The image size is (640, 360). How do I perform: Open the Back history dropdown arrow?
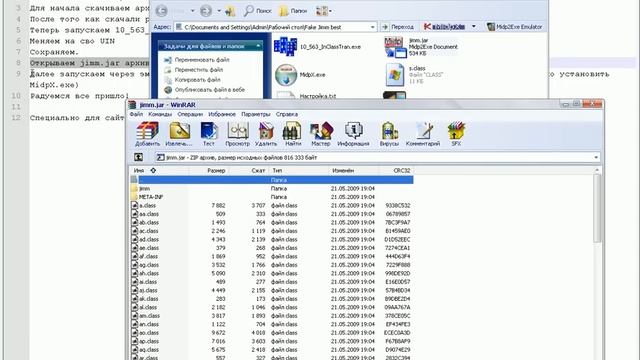point(193,11)
